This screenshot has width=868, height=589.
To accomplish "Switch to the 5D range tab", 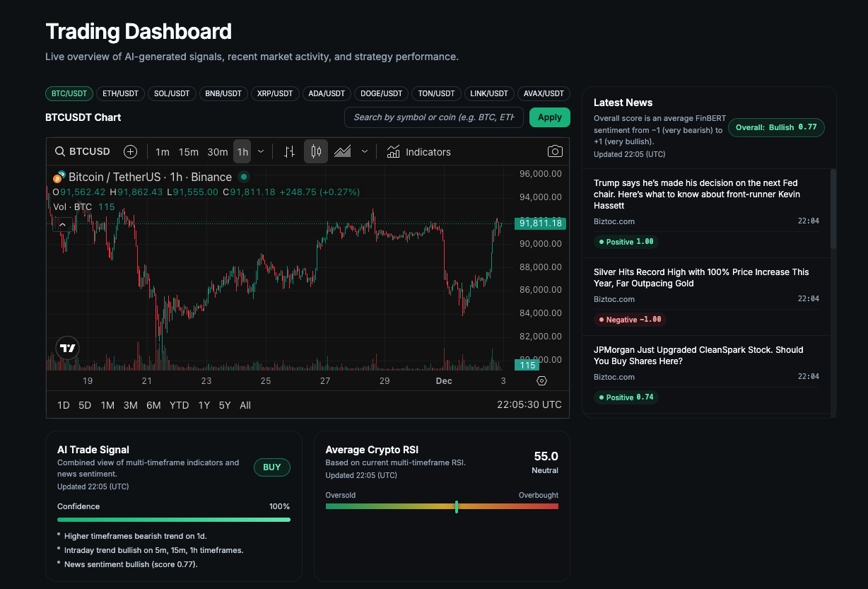I will click(86, 405).
